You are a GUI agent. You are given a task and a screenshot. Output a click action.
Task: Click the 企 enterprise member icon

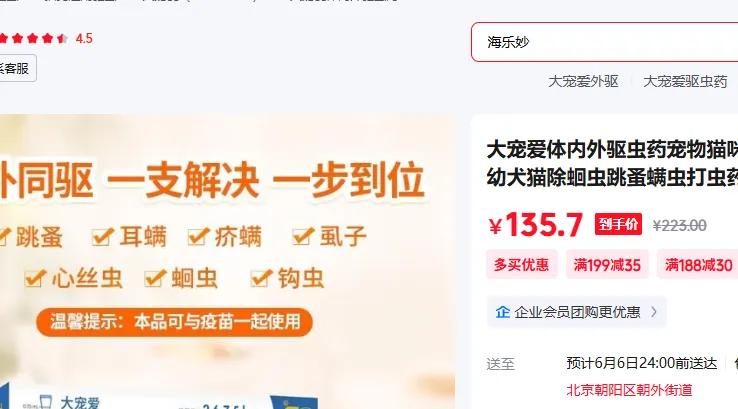click(503, 312)
